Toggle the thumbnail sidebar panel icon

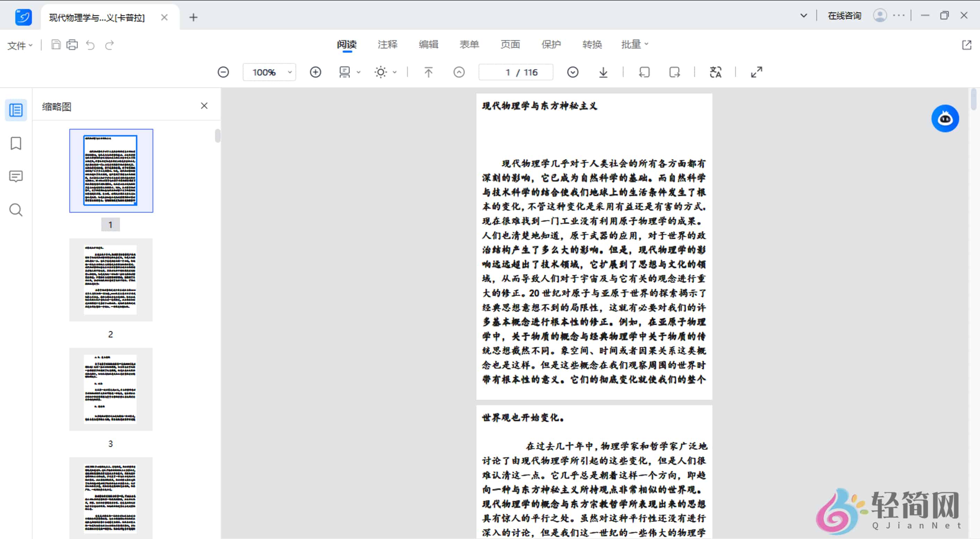coord(16,110)
